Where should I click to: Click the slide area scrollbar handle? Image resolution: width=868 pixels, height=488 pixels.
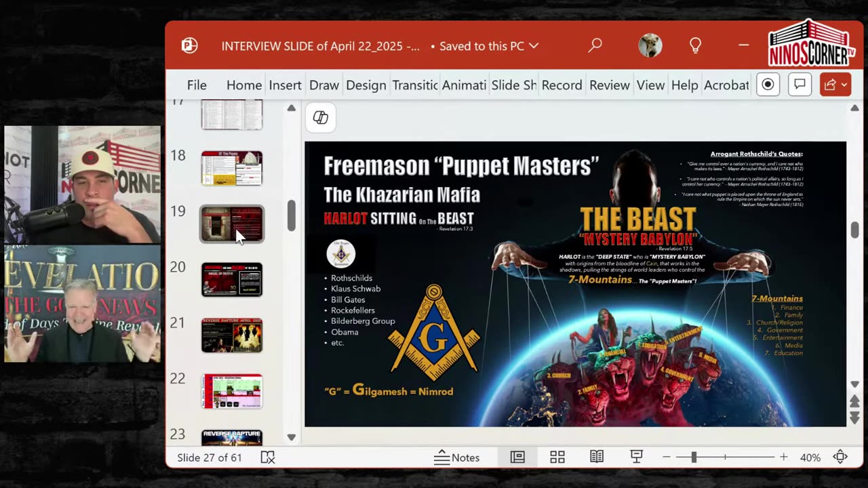(854, 230)
